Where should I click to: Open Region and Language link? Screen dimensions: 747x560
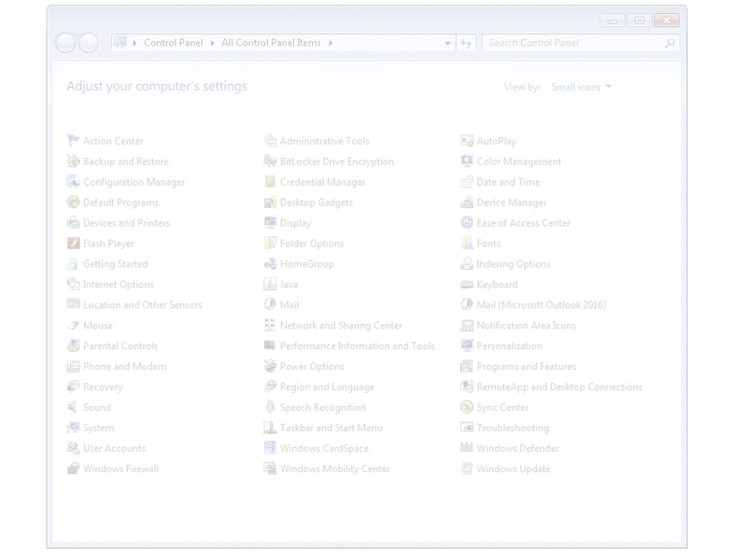pyautogui.click(x=327, y=386)
